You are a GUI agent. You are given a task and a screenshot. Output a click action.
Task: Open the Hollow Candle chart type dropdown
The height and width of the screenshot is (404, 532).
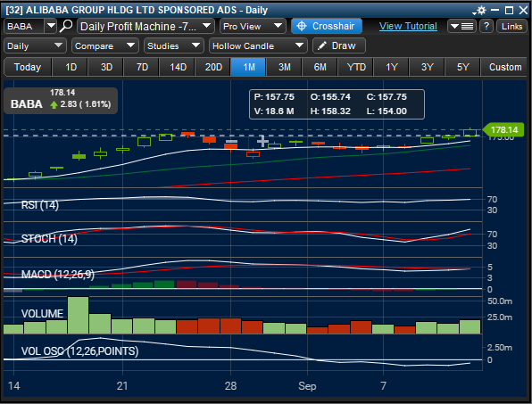(258, 45)
